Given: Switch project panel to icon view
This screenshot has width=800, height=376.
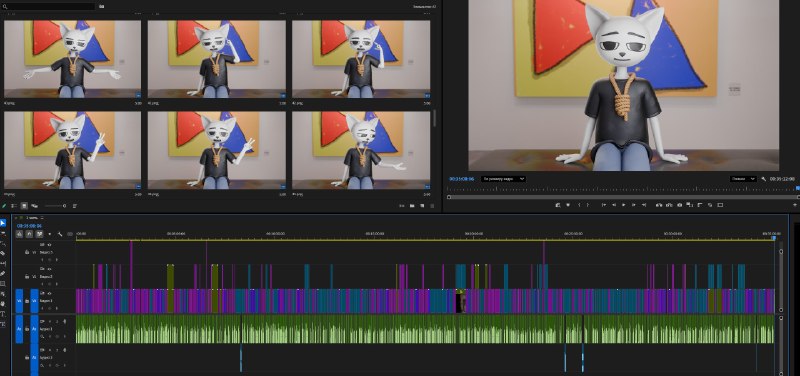Looking at the screenshot, I should pos(24,206).
